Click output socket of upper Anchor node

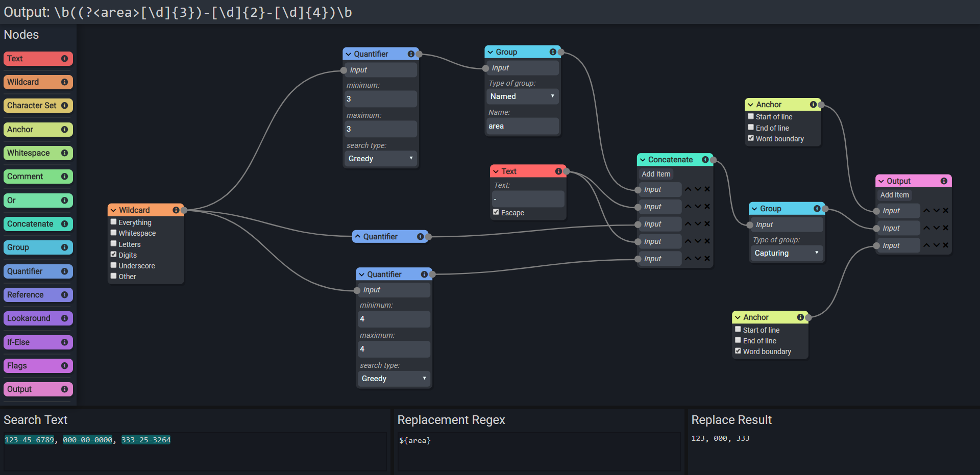tap(821, 105)
